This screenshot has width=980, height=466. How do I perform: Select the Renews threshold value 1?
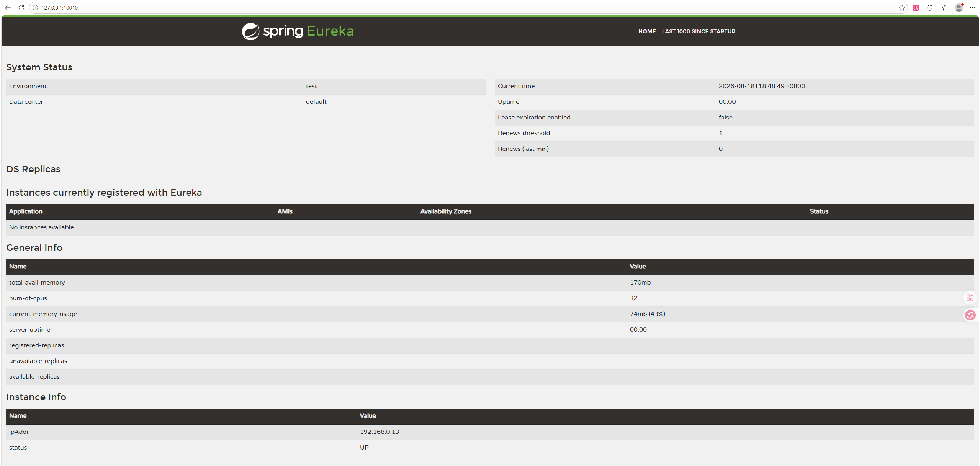pyautogui.click(x=720, y=133)
